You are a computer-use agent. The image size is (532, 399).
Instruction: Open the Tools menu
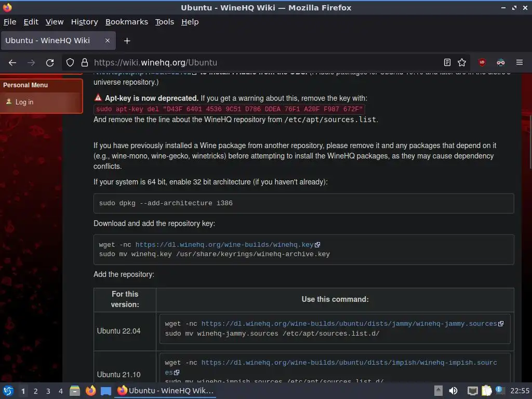(165, 22)
